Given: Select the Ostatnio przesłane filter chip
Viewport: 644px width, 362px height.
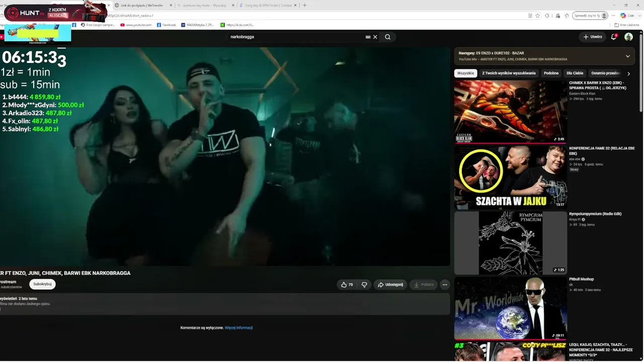Looking at the screenshot, I should tap(606, 73).
